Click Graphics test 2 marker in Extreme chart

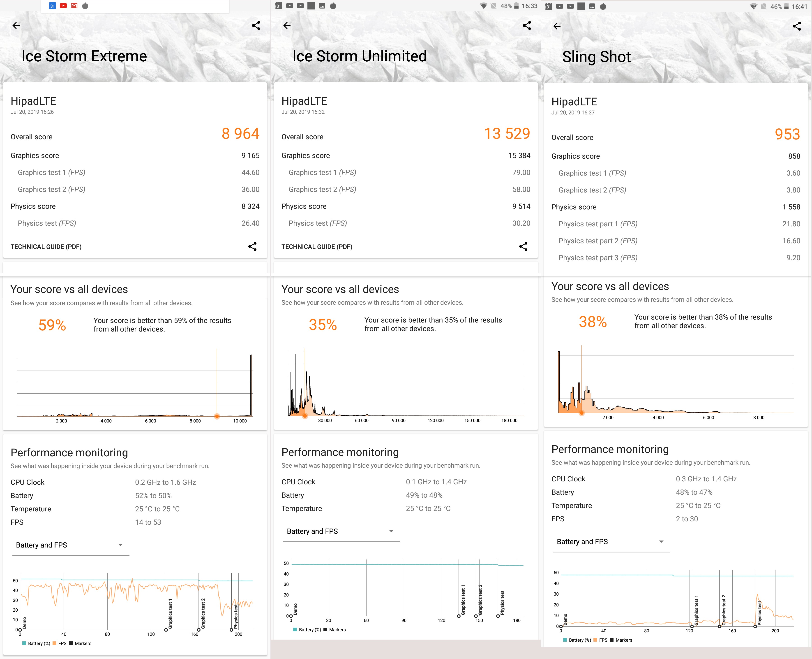click(199, 630)
